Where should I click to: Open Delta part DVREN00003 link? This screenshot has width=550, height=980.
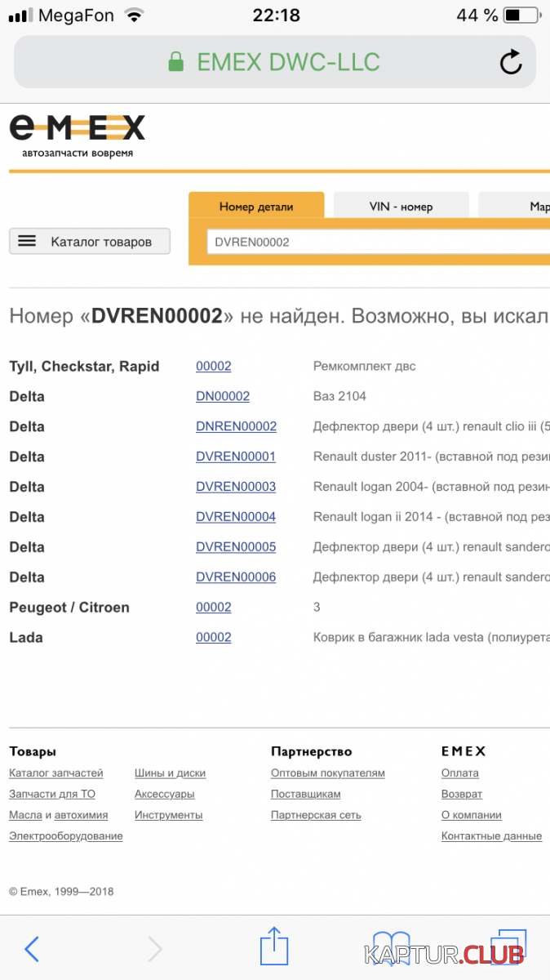tap(236, 487)
